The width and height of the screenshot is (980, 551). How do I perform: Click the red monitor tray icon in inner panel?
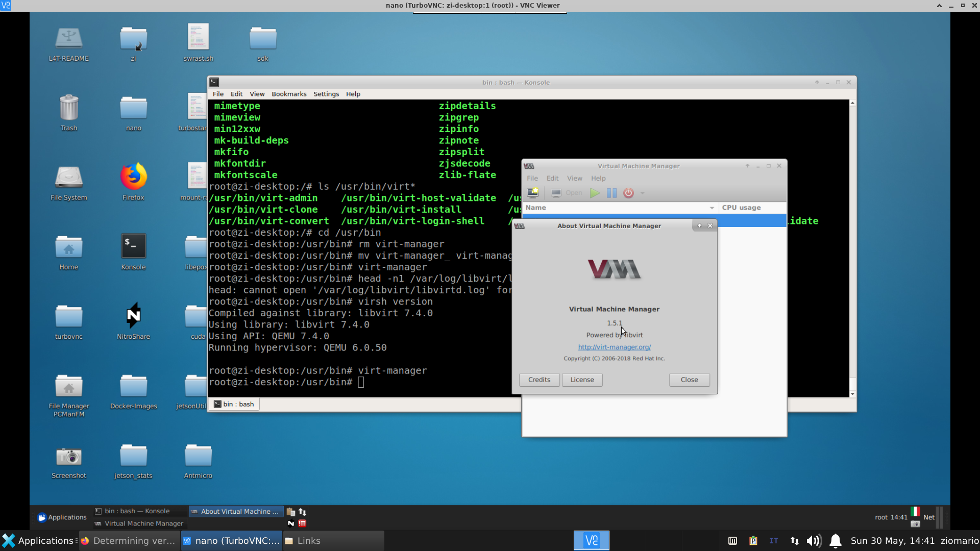click(303, 523)
